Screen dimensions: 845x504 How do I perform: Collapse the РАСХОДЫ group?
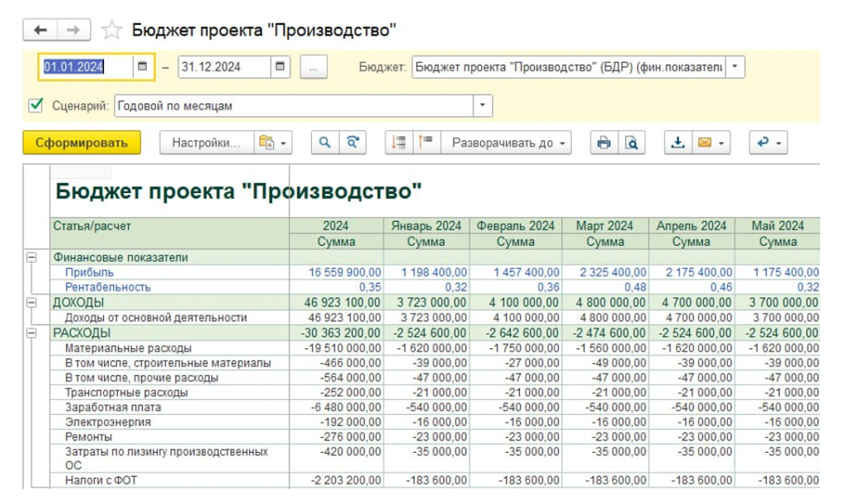tap(32, 333)
